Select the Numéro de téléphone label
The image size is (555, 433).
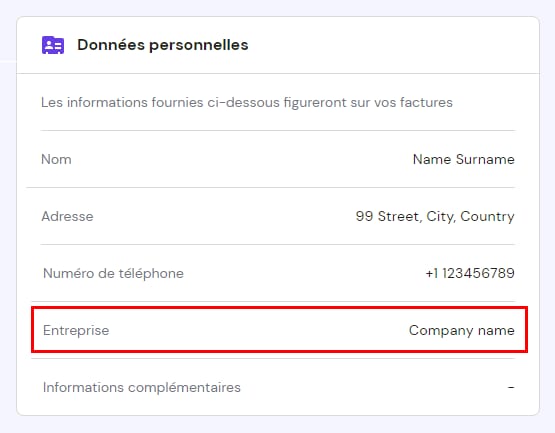pyautogui.click(x=113, y=273)
